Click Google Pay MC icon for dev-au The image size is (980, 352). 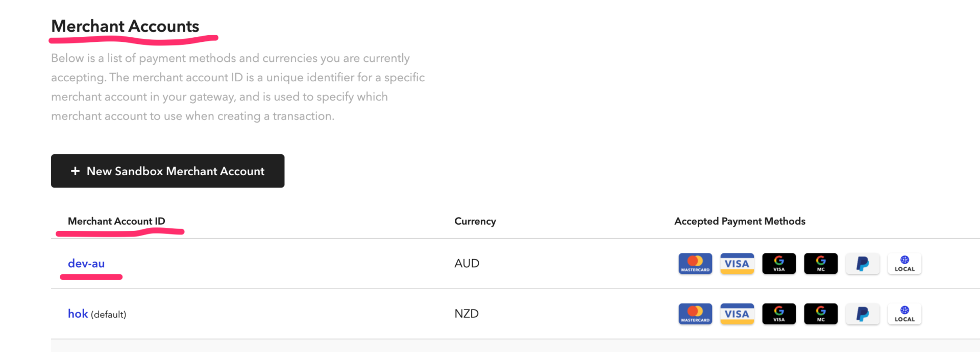(x=821, y=264)
